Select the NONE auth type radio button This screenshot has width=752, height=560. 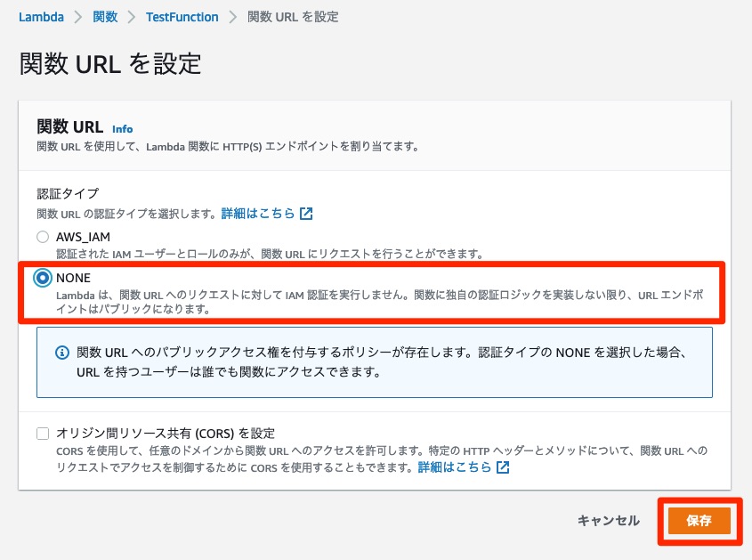click(x=43, y=278)
